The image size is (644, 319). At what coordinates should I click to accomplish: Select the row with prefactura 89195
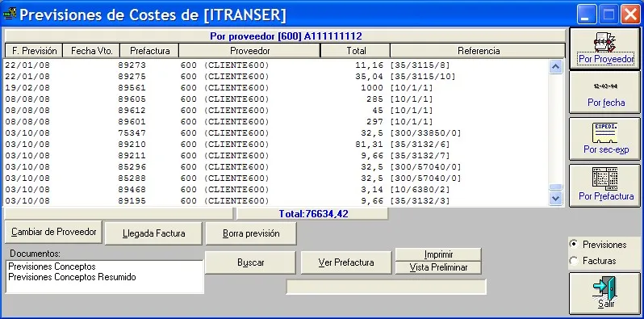point(275,200)
